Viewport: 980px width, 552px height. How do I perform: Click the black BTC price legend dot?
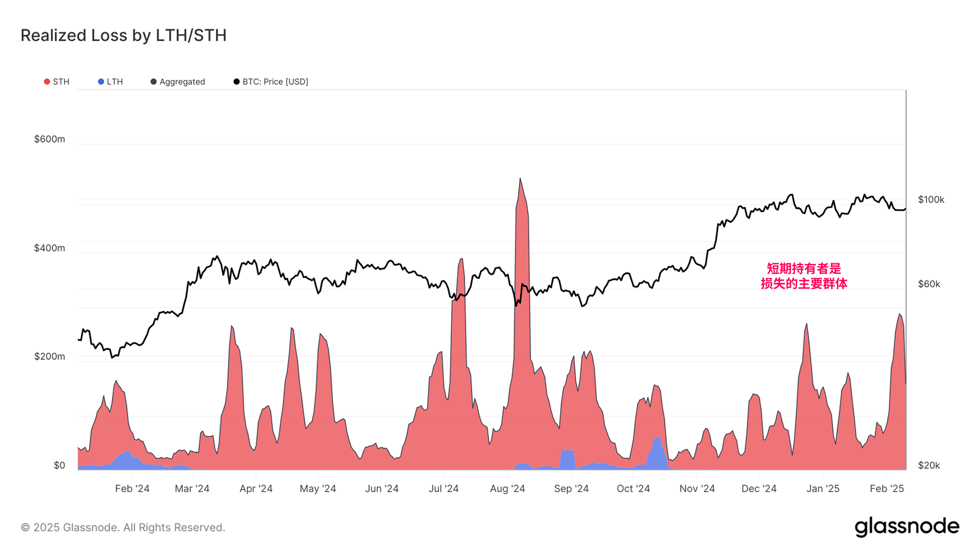coord(237,82)
